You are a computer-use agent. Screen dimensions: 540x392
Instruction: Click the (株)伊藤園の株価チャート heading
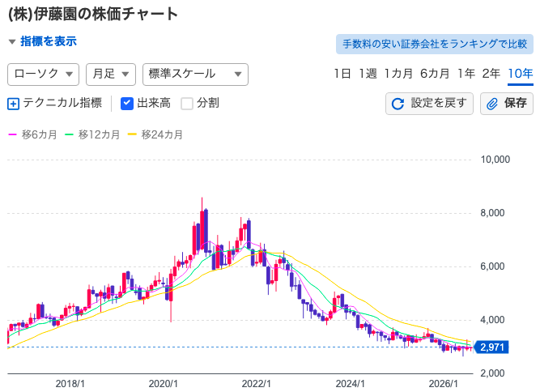pyautogui.click(x=93, y=14)
